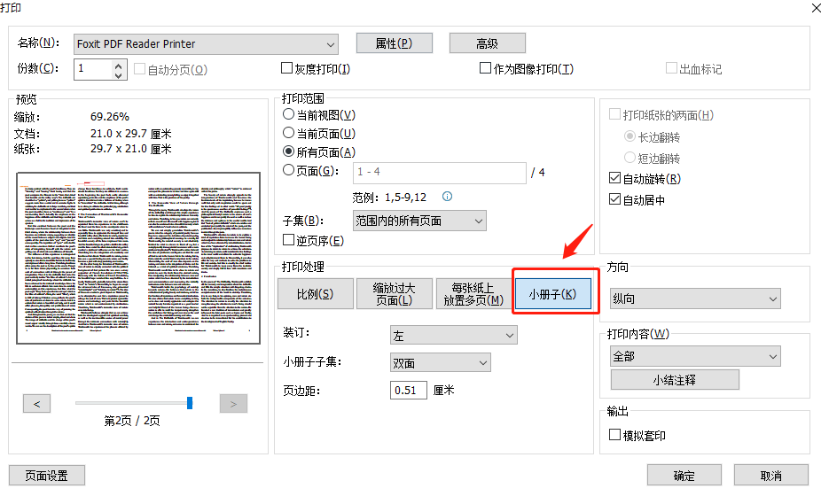Expand the 方向 orientation dropdown
This screenshot has width=829, height=504.
pyautogui.click(x=695, y=299)
